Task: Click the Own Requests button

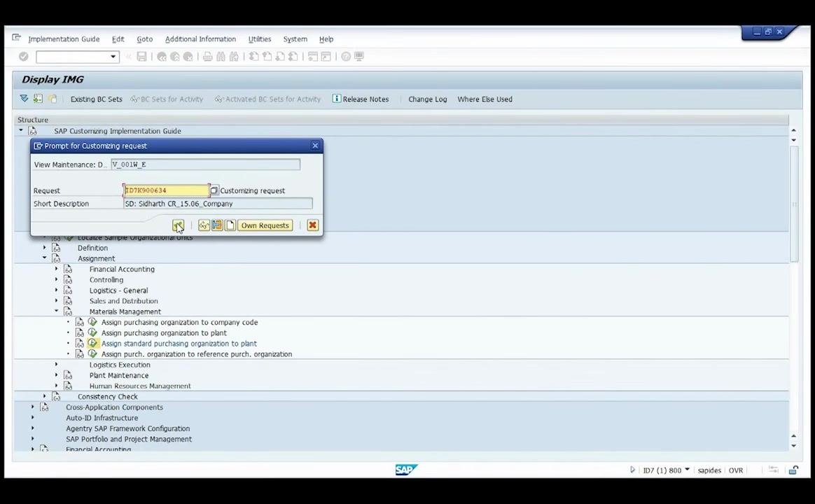Action: [x=265, y=225]
